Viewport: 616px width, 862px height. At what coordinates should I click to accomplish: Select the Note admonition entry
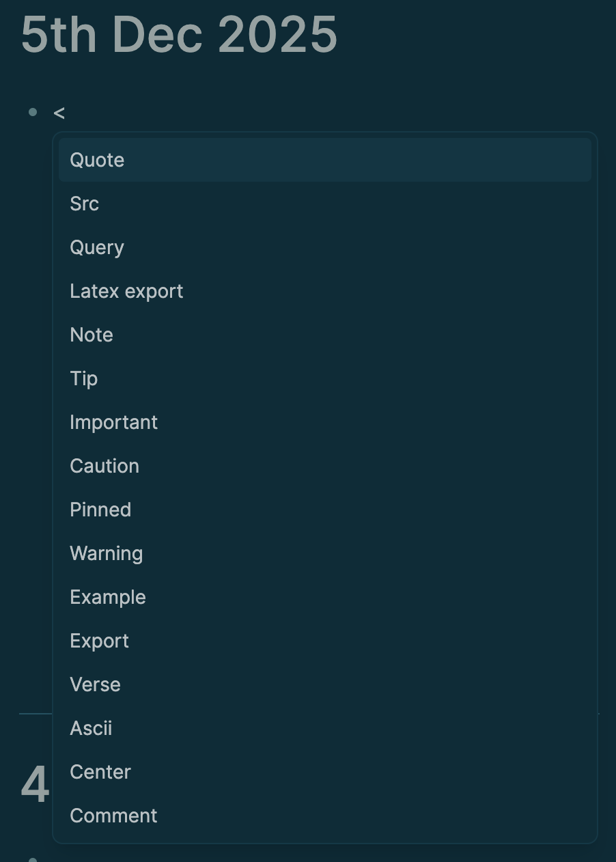coord(92,335)
